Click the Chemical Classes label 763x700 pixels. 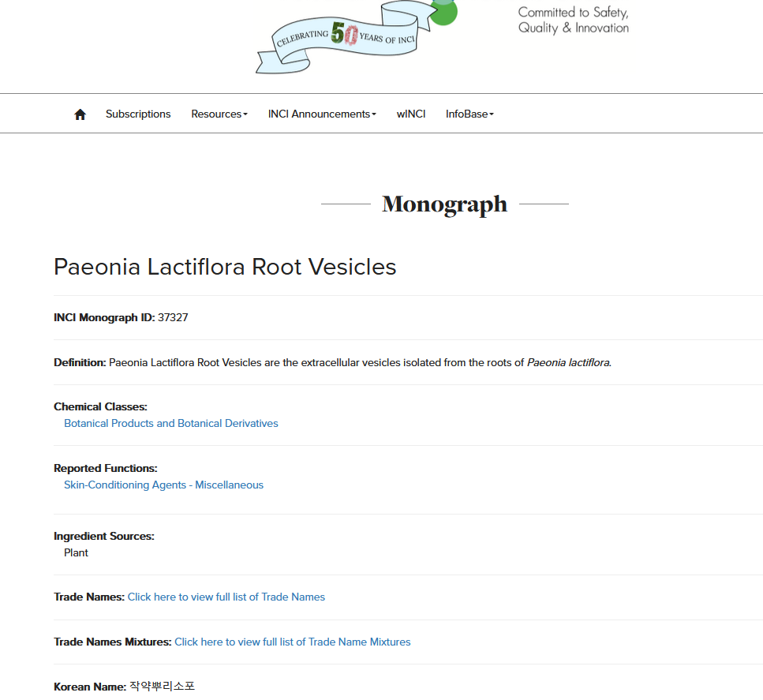pyautogui.click(x=100, y=407)
